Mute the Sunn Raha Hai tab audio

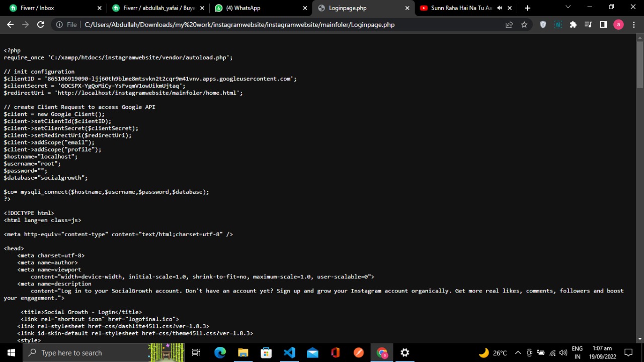499,8
